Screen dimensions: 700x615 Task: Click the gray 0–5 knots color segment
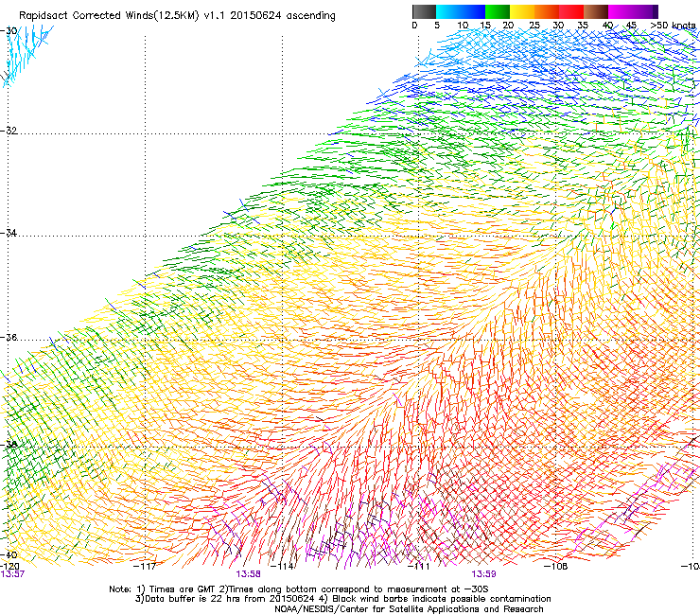[424, 11]
